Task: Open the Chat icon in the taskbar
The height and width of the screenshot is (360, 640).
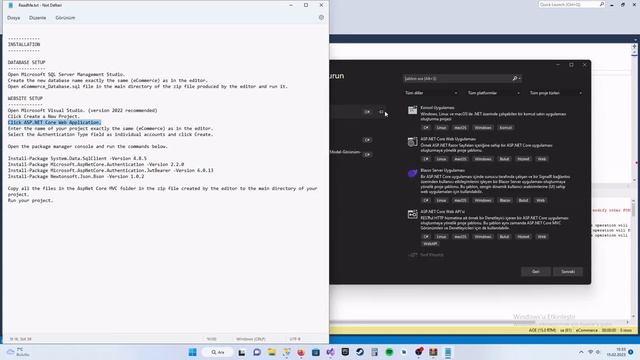Action: click(x=257, y=352)
